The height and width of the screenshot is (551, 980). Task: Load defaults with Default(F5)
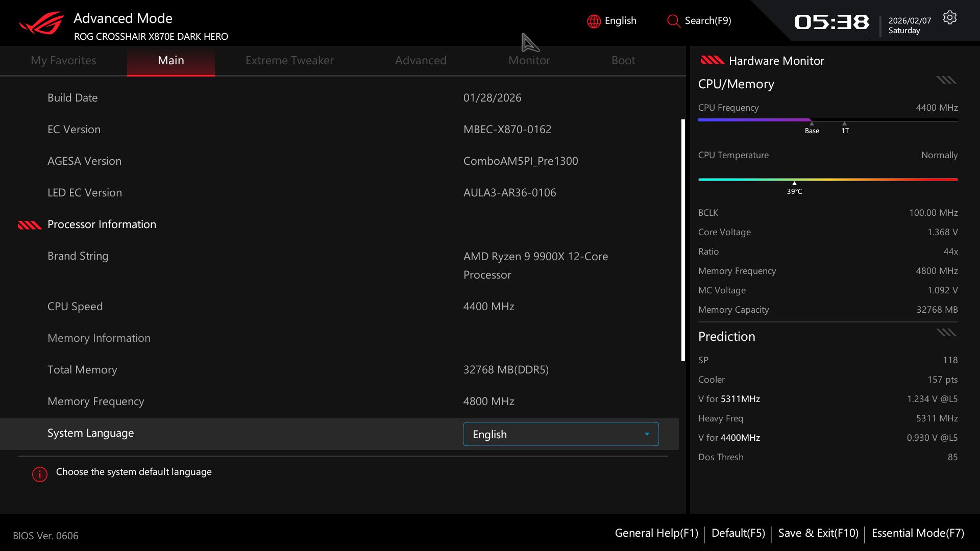[x=738, y=533]
